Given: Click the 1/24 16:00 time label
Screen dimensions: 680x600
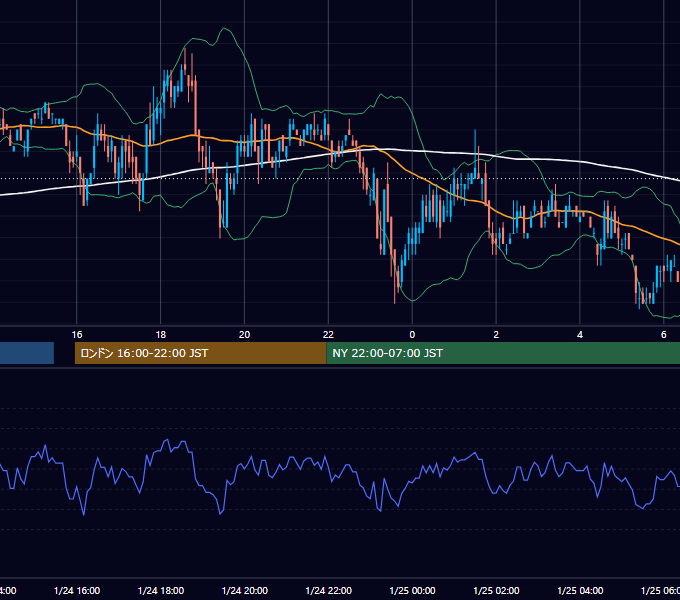Looking at the screenshot, I should point(77,590).
